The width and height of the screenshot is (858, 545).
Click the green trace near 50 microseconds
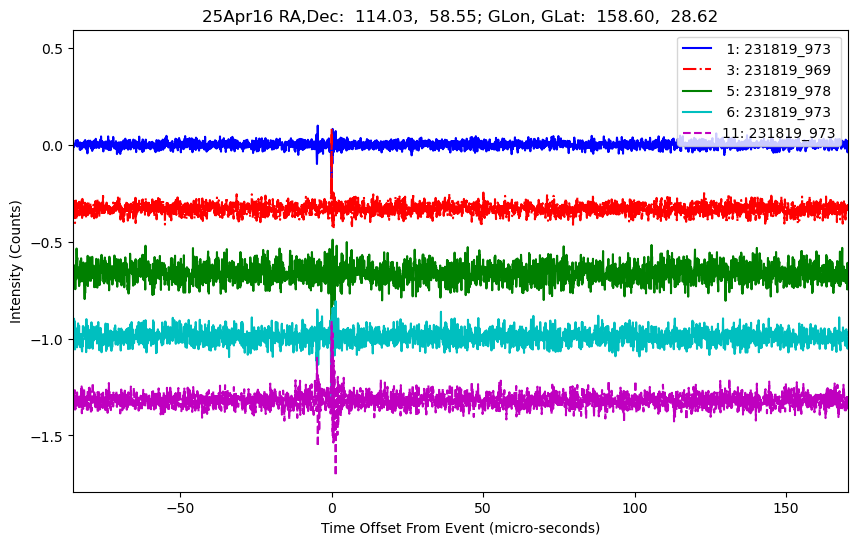(483, 272)
